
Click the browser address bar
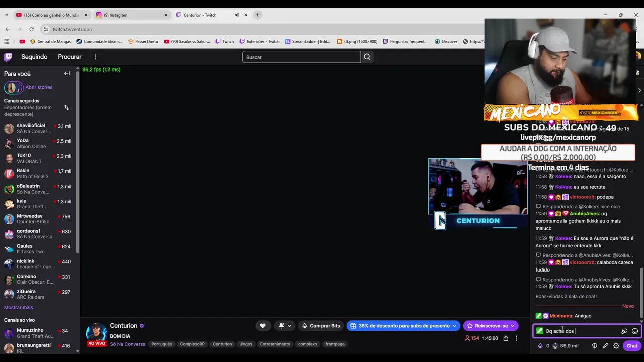pos(262,29)
